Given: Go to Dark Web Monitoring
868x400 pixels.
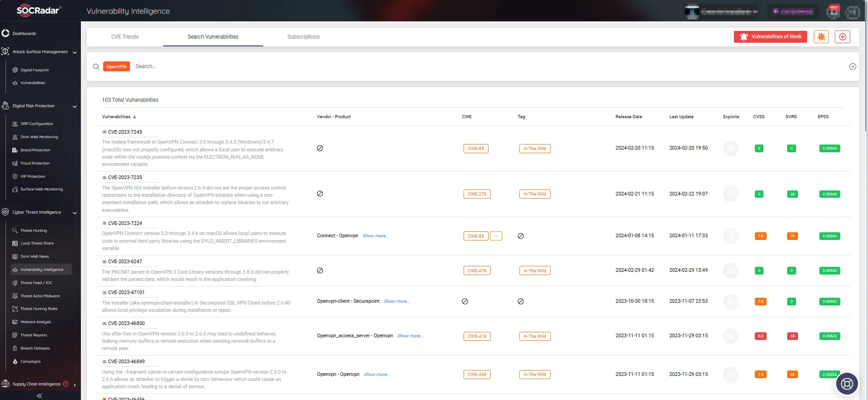Looking at the screenshot, I should point(39,137).
